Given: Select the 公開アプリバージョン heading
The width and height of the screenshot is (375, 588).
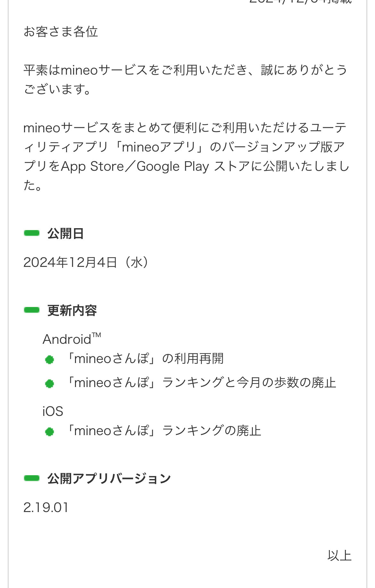Looking at the screenshot, I should (x=109, y=479).
